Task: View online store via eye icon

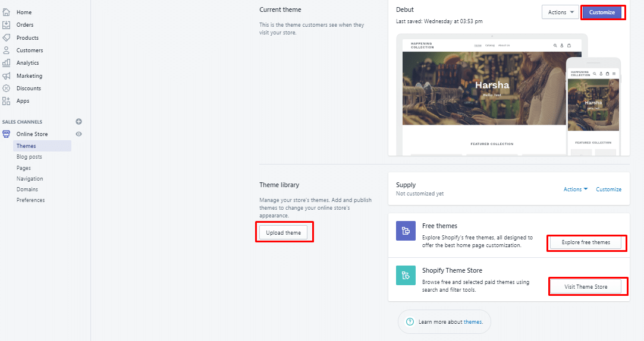Action: (x=79, y=134)
